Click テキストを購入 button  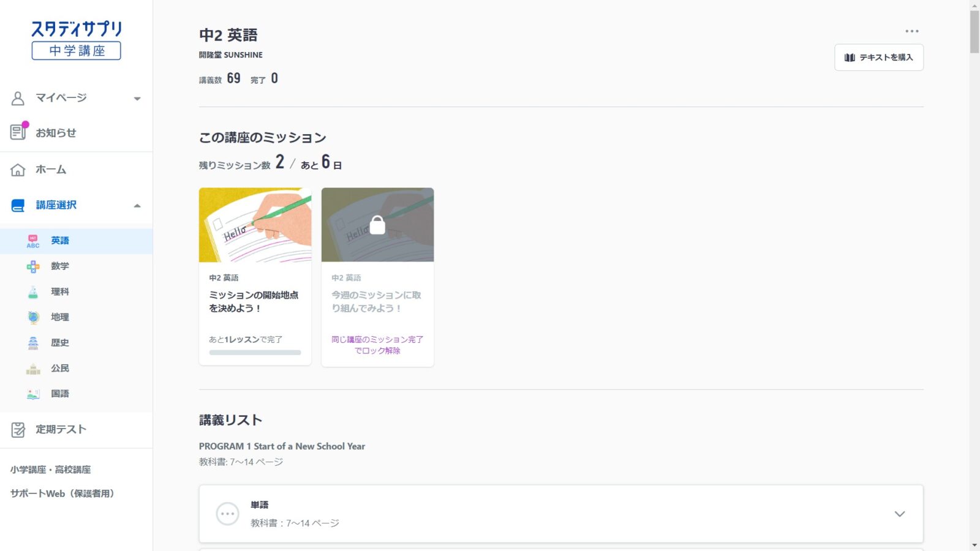(x=879, y=58)
